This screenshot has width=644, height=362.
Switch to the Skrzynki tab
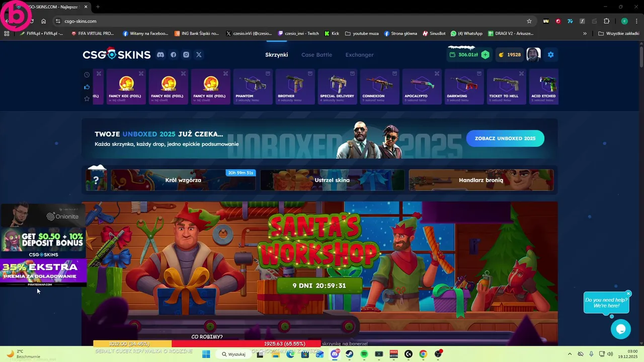tap(277, 55)
